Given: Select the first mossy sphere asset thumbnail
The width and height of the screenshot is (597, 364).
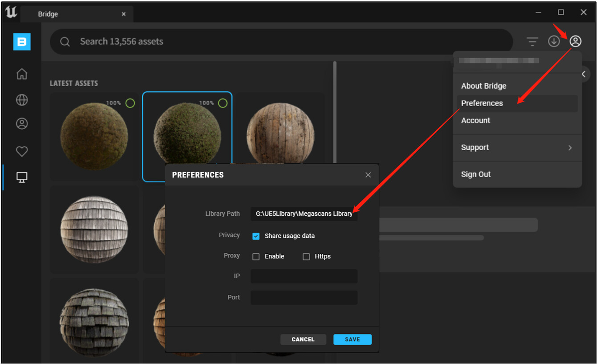Looking at the screenshot, I should point(94,136).
